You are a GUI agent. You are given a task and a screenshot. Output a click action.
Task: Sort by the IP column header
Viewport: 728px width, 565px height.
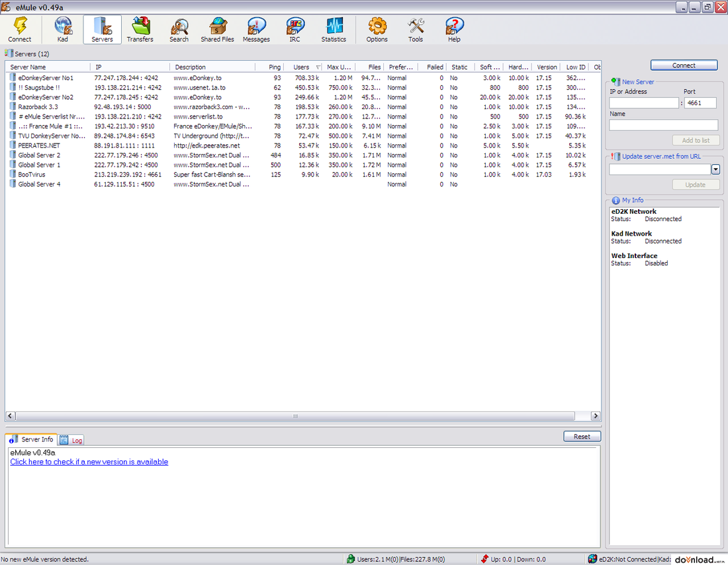pyautogui.click(x=130, y=67)
